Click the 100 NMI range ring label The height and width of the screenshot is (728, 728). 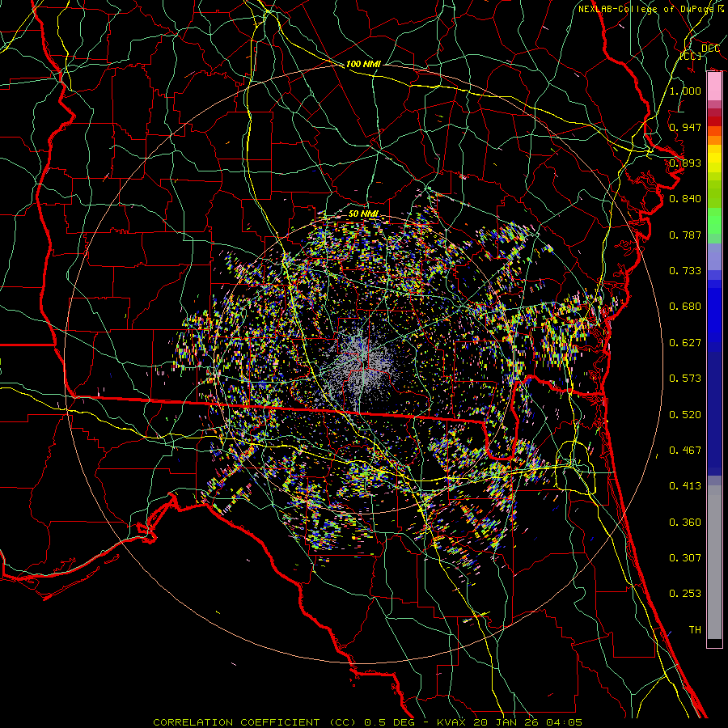tap(363, 64)
